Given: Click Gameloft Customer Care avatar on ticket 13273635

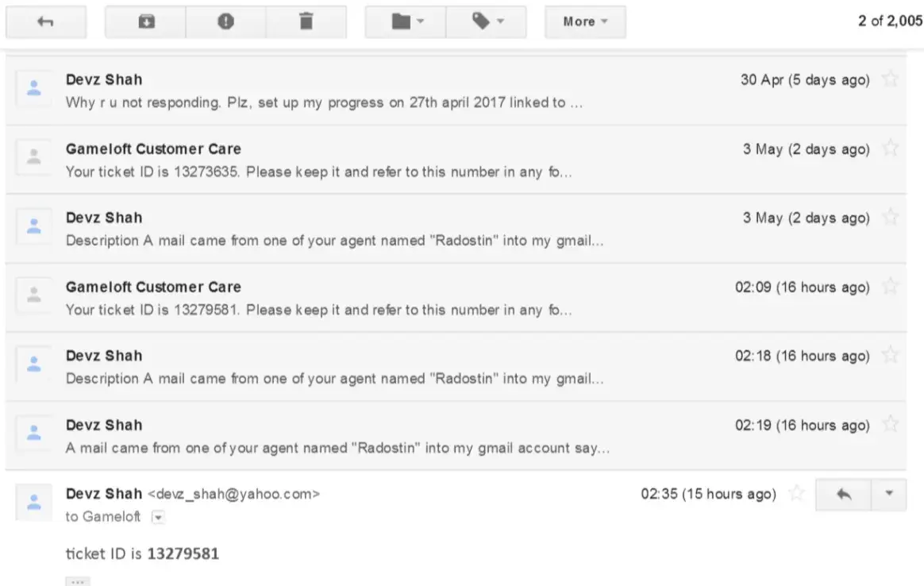Looking at the screenshot, I should (34, 159).
